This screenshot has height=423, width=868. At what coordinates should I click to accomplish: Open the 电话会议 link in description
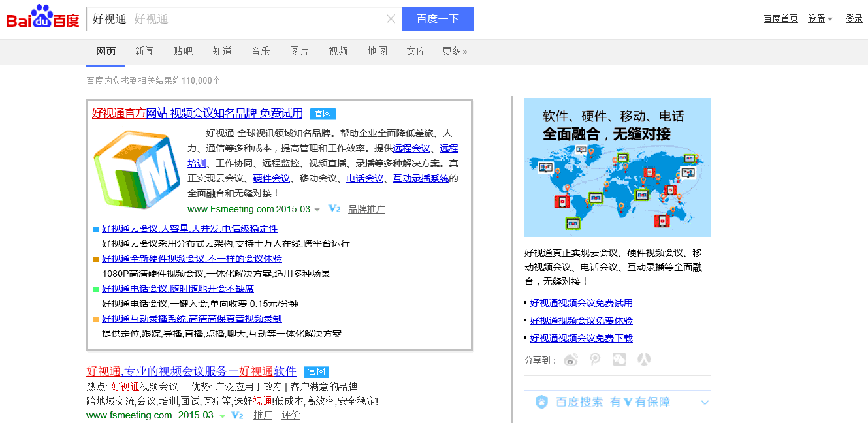point(364,179)
